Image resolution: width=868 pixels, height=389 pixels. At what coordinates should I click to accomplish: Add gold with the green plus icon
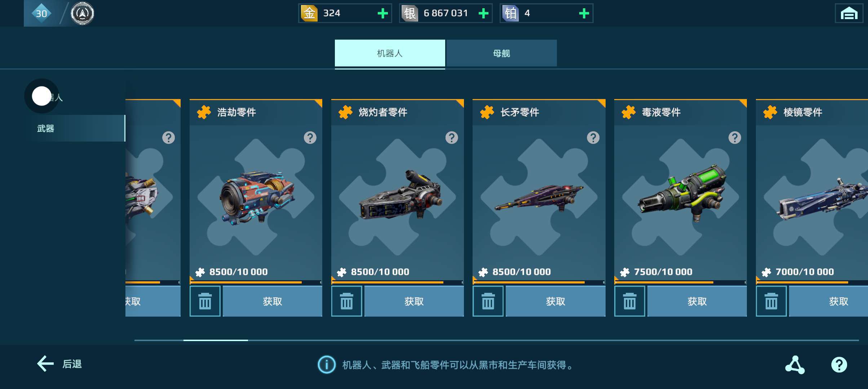tap(382, 13)
